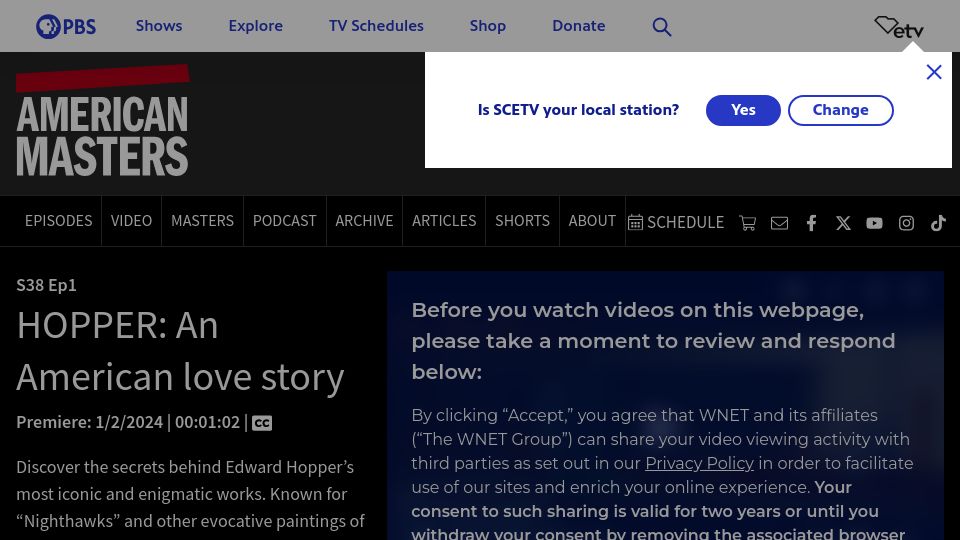Open the SHORTS tab
The image size is (960, 540).
pos(522,221)
